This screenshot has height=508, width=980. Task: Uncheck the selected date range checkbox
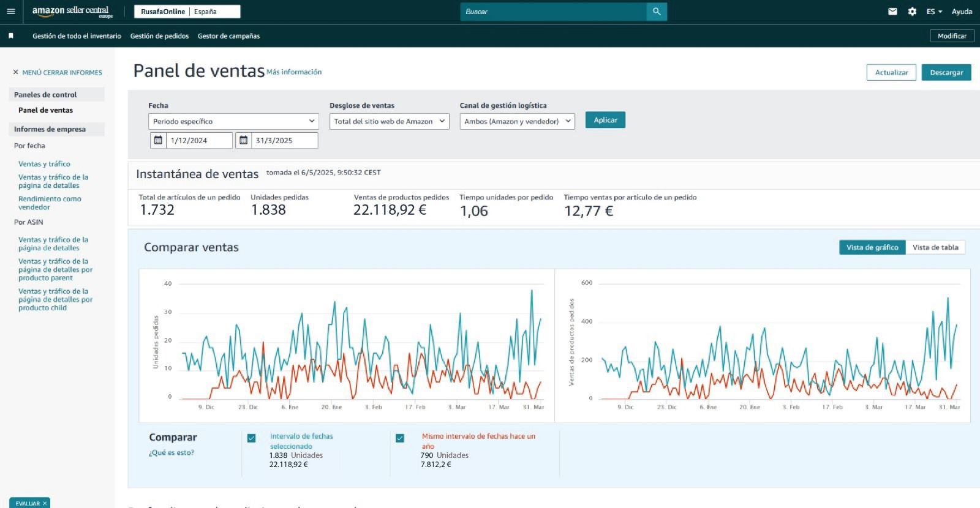click(x=251, y=438)
